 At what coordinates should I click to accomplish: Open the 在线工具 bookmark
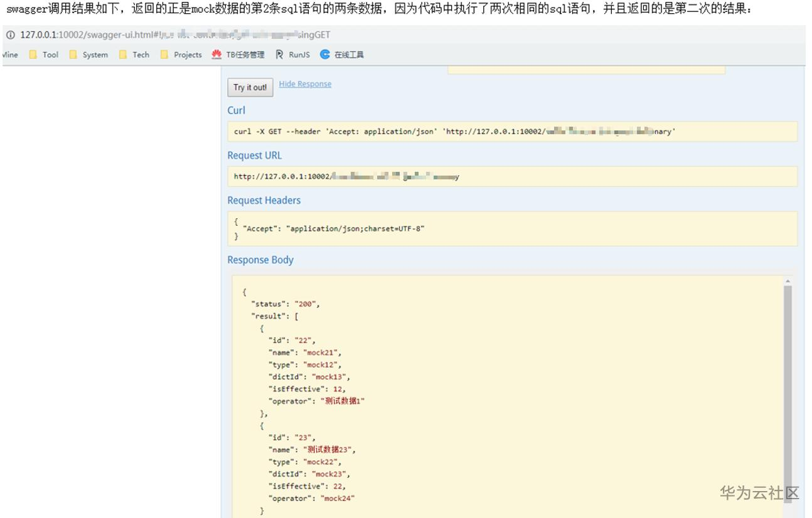pos(342,55)
